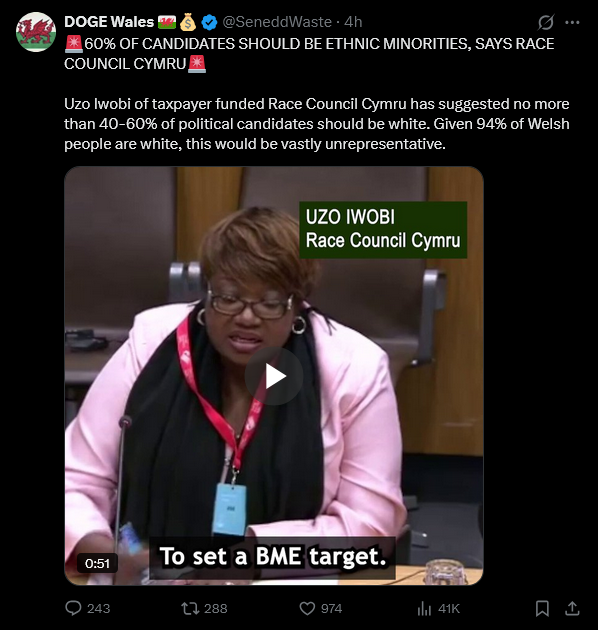Screen dimensions: 598x630
Task: Click the 41K views count
Action: (449, 609)
